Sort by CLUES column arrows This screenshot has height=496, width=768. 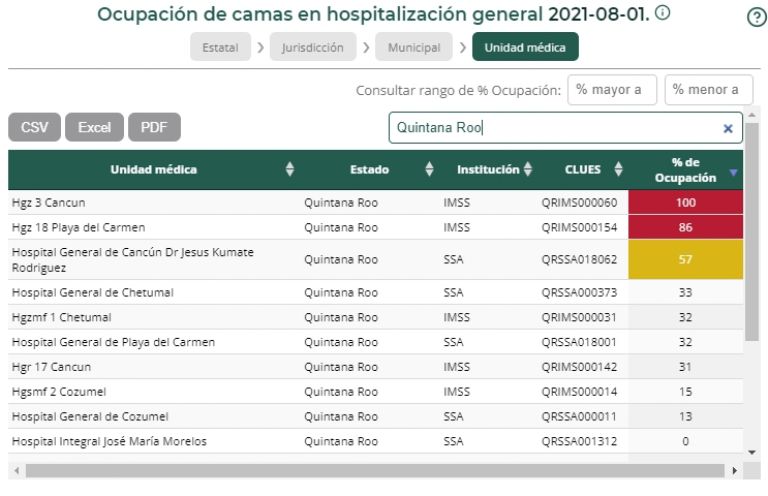point(618,170)
